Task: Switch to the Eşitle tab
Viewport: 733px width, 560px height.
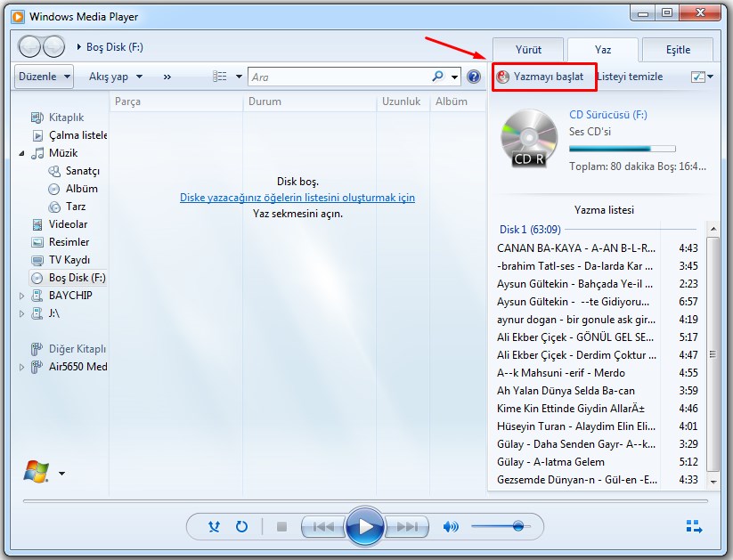Action: pos(678,50)
